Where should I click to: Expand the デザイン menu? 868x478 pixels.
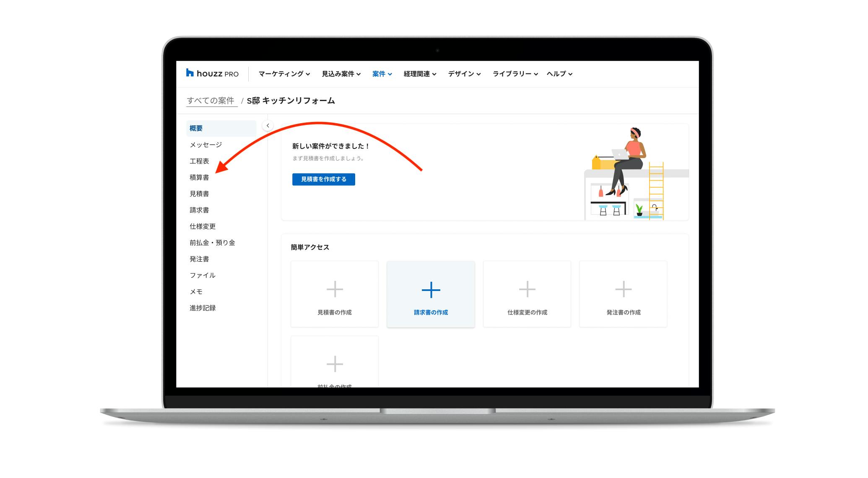click(x=464, y=74)
